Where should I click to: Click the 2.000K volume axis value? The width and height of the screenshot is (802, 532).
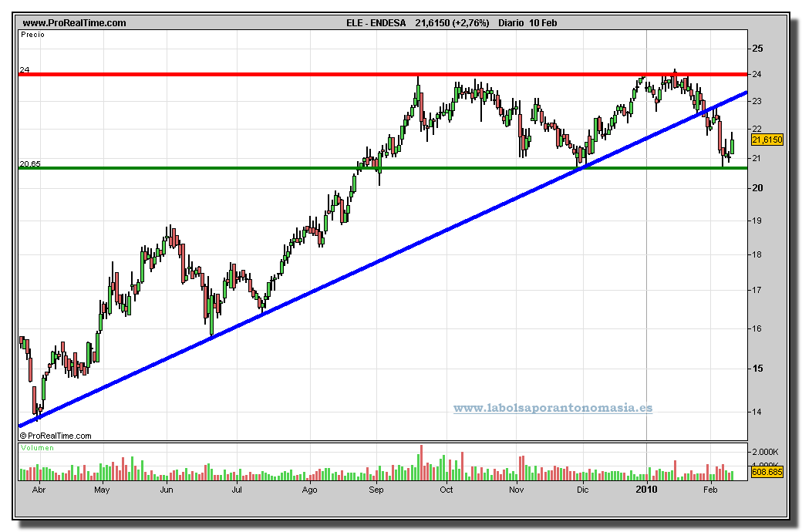(765, 452)
